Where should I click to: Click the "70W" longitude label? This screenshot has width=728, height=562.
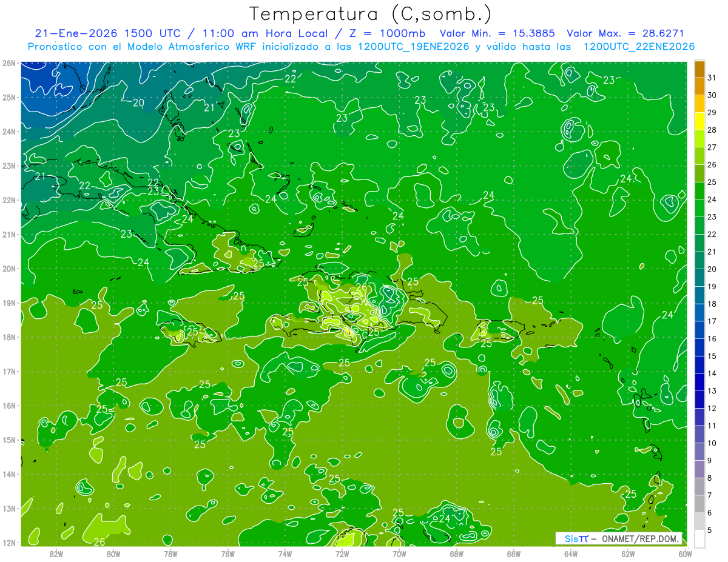click(x=399, y=553)
